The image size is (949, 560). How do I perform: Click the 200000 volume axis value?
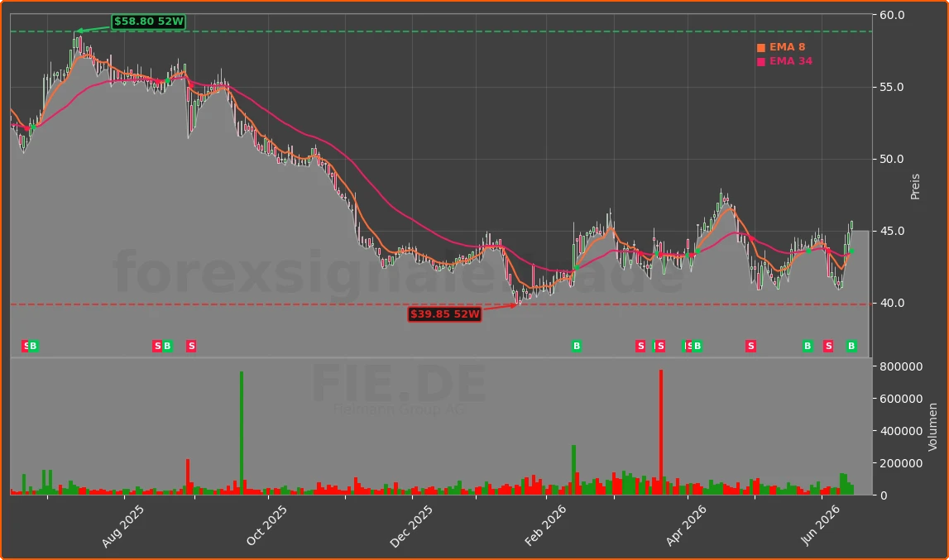point(901,463)
